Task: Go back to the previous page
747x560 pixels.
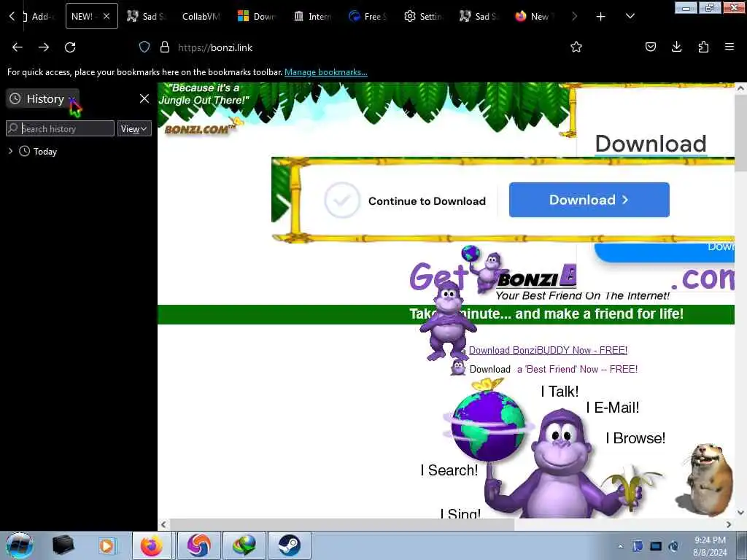Action: pyautogui.click(x=18, y=47)
